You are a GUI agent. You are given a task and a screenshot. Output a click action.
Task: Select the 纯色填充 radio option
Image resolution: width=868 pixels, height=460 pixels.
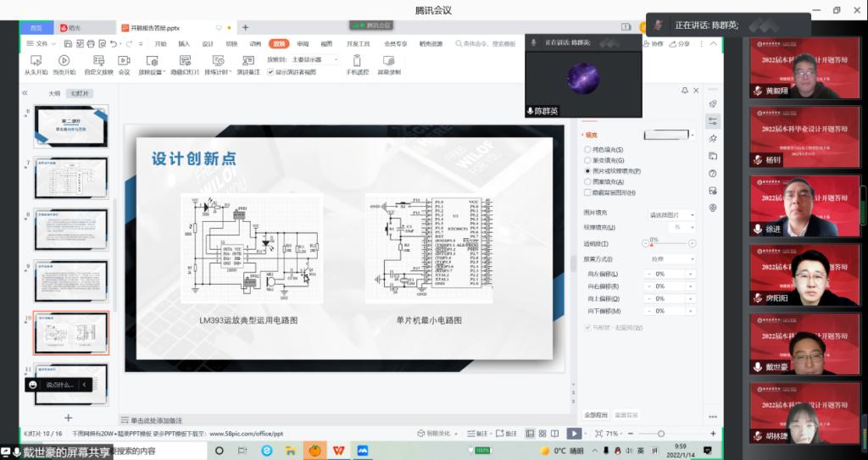(588, 150)
